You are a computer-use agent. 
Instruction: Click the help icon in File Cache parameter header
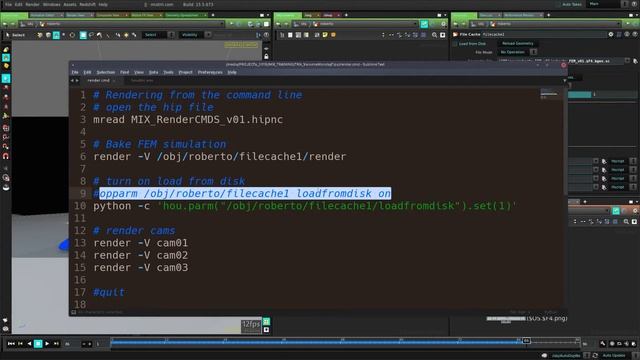click(x=635, y=34)
